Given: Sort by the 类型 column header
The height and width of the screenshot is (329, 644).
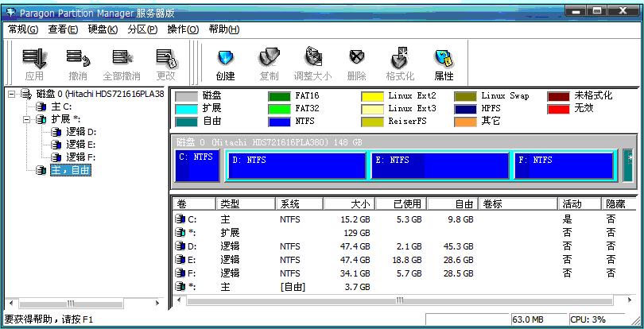Looking at the screenshot, I should coord(245,203).
